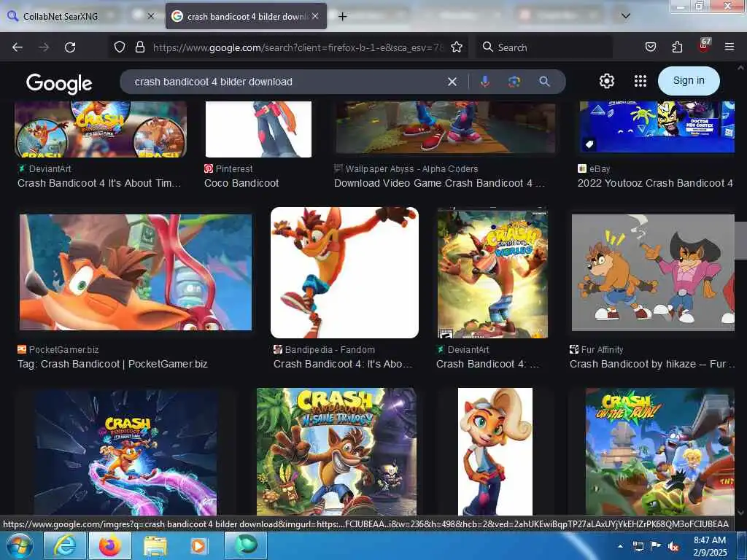Go back to the previous page
This screenshot has height=560, width=747.
click(18, 47)
